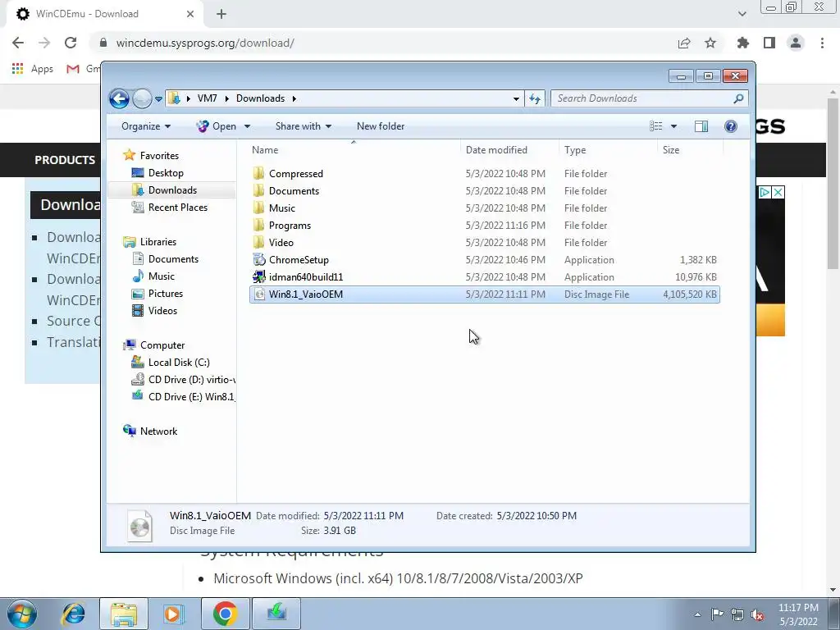Image resolution: width=840 pixels, height=630 pixels.
Task: Toggle Chrome side panel
Action: point(769,43)
